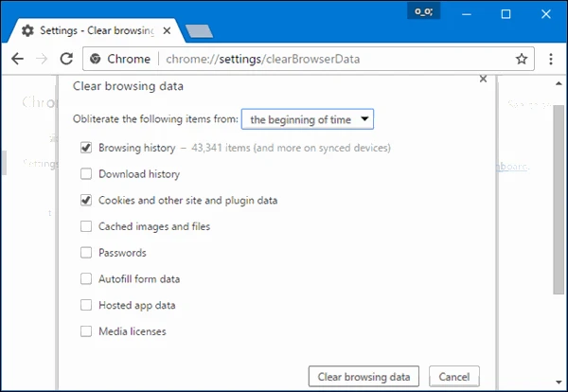Click the scrollbar up arrow
Viewport: 568px width, 392px height.
click(x=559, y=83)
